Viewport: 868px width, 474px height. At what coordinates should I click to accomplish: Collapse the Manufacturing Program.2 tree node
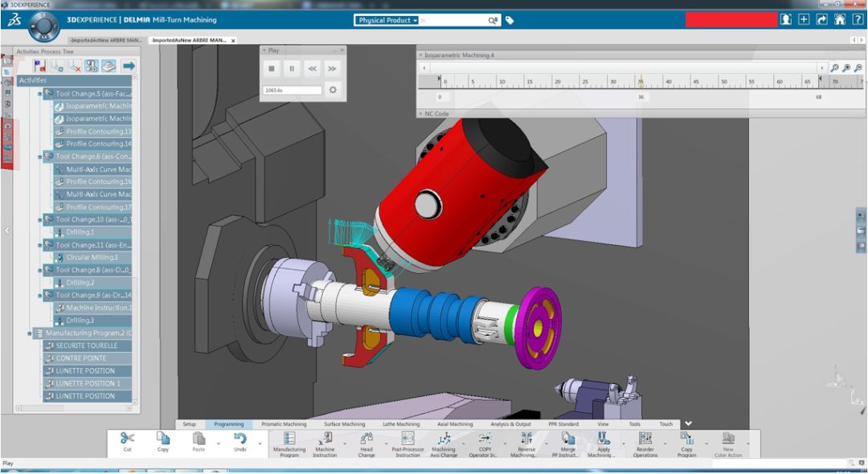coord(30,333)
